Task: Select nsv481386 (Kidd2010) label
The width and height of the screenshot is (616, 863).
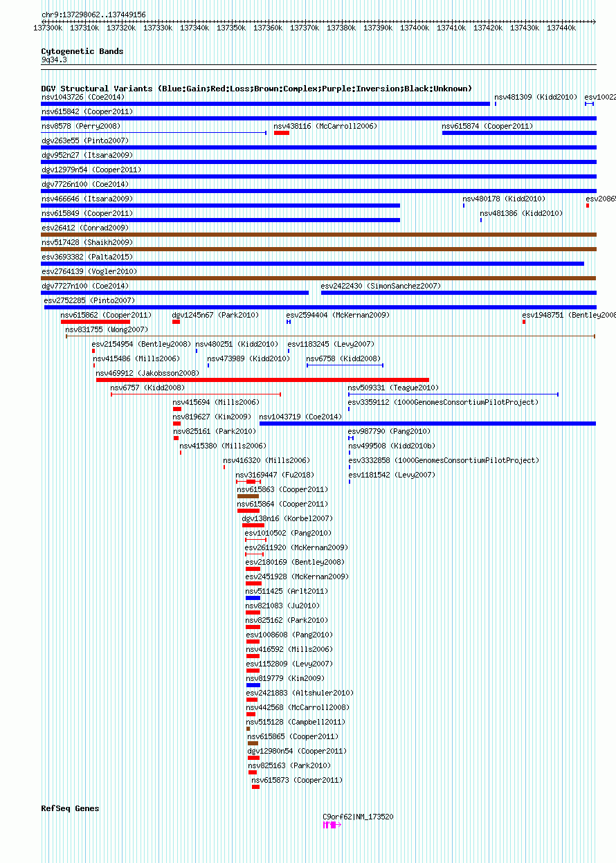Action: [x=521, y=213]
